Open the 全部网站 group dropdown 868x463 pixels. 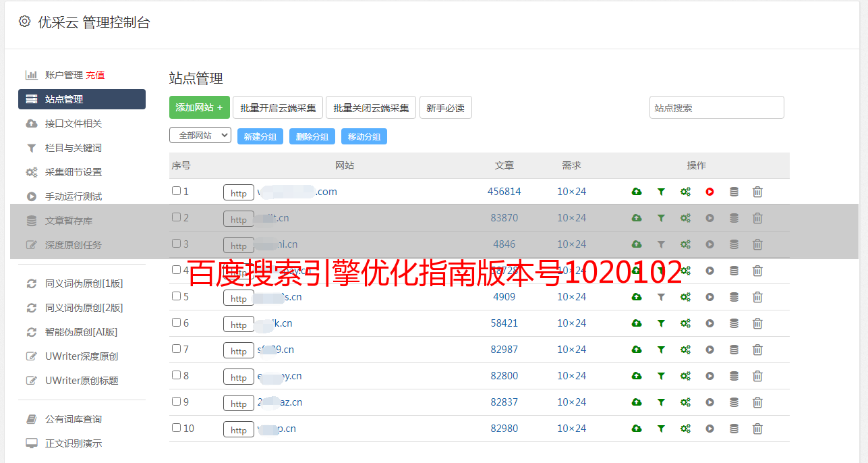pyautogui.click(x=200, y=136)
